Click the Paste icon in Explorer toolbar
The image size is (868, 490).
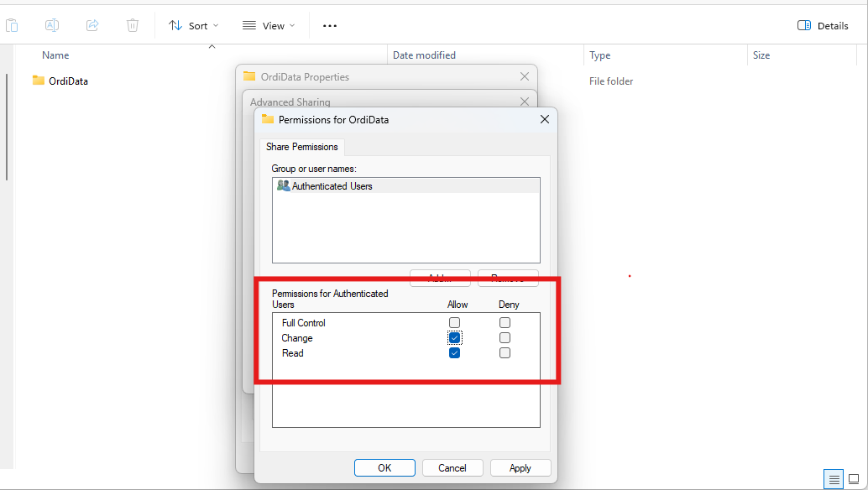tap(12, 25)
